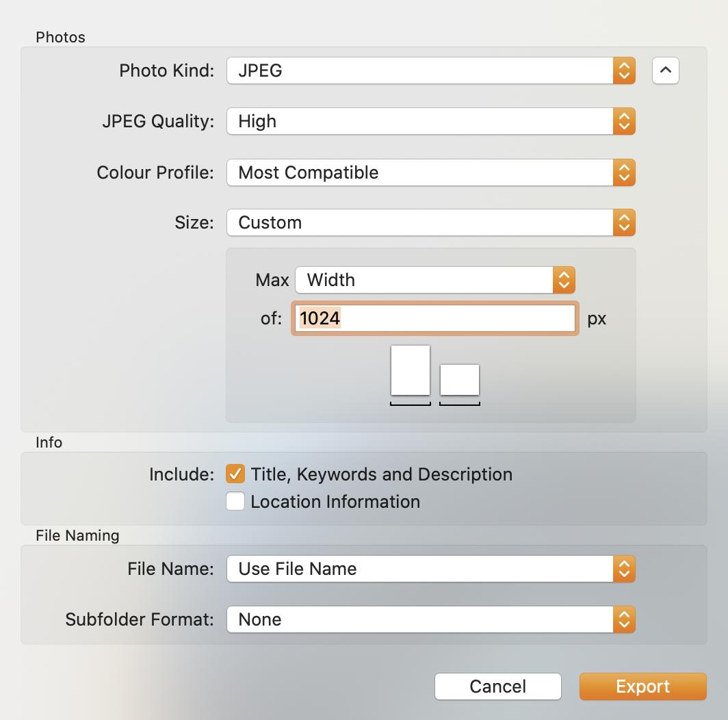Click the "Most Compatible" colour profile value
The height and width of the screenshot is (720, 728).
tap(308, 172)
